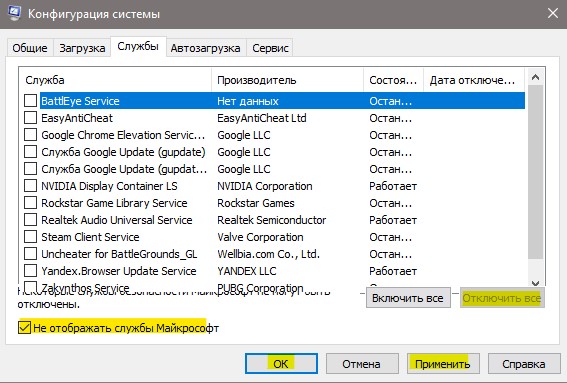Switch to the Общие tab
Image resolution: width=567 pixels, height=383 pixels.
coord(30,48)
